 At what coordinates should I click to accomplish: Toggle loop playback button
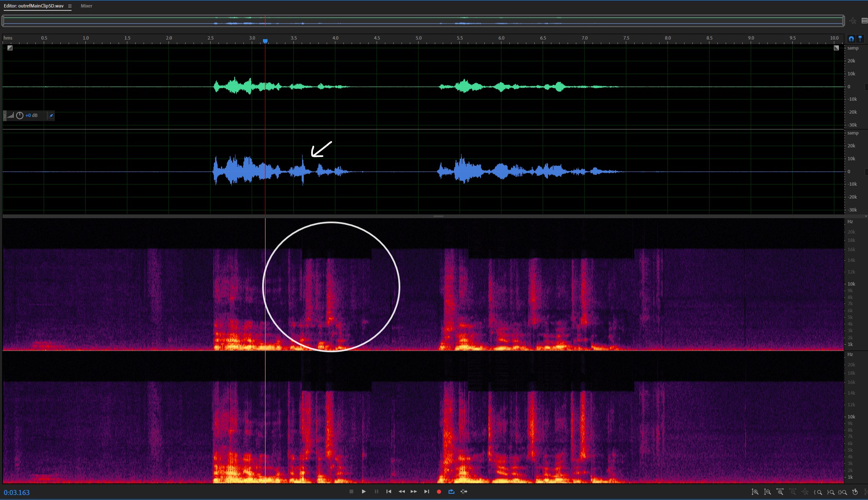[451, 492]
